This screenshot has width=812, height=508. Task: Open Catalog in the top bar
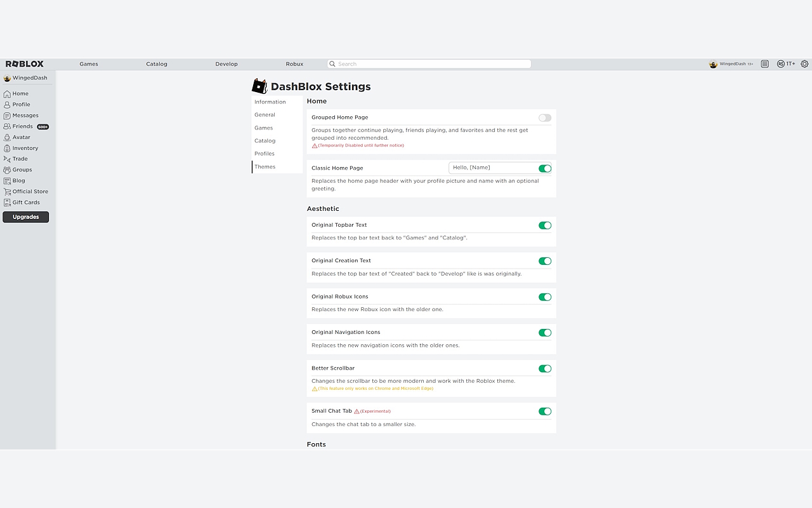click(157, 64)
